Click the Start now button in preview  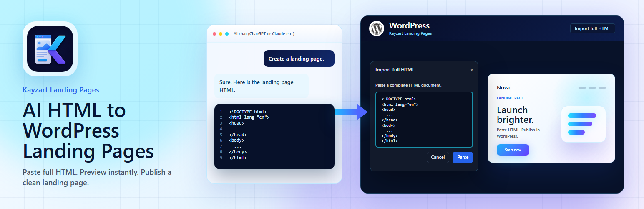click(x=513, y=150)
